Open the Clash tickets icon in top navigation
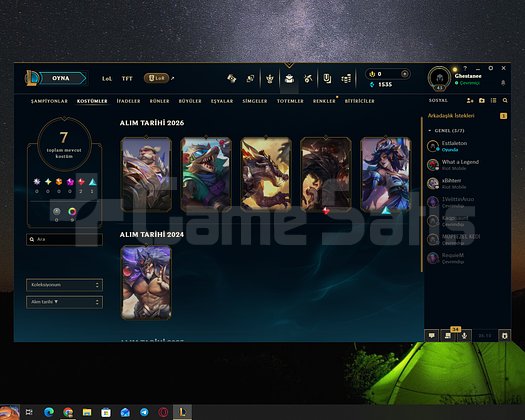 pyautogui.click(x=231, y=79)
